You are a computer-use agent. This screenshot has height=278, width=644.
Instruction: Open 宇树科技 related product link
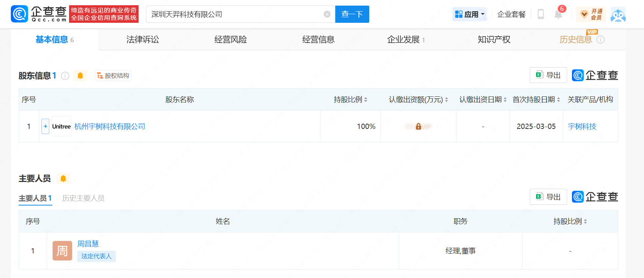click(582, 127)
